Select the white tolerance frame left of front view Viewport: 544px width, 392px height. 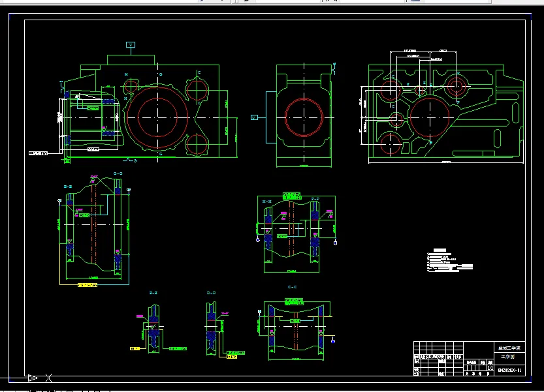(x=38, y=153)
